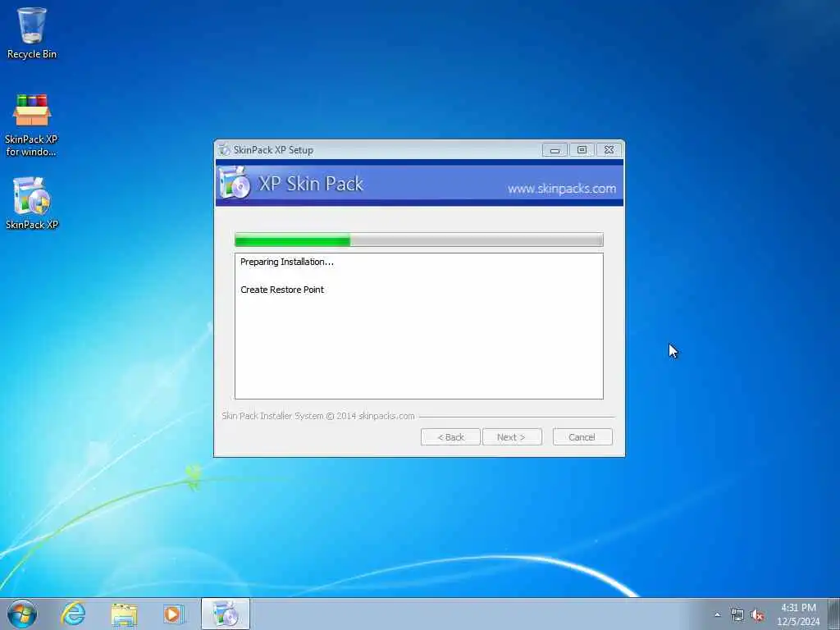Select the 'Preparing Installation...' log line
This screenshot has height=630, width=840.
[286, 262]
